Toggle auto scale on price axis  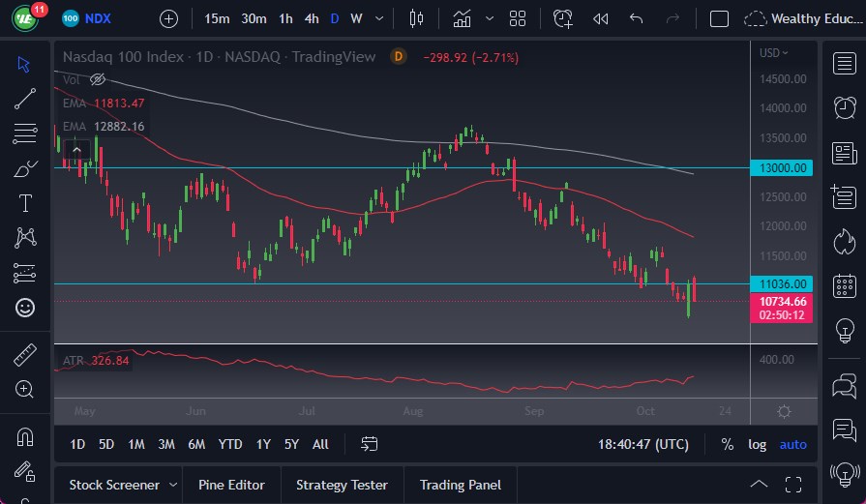[792, 444]
